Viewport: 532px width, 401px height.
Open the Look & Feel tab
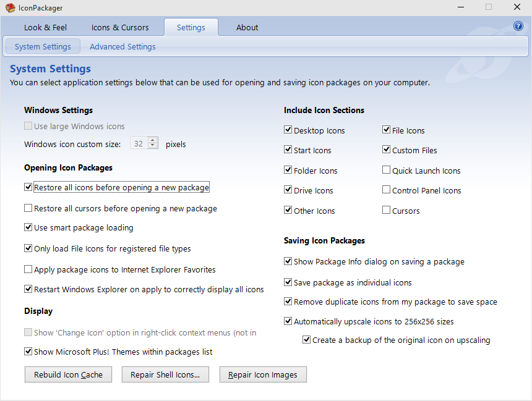45,27
